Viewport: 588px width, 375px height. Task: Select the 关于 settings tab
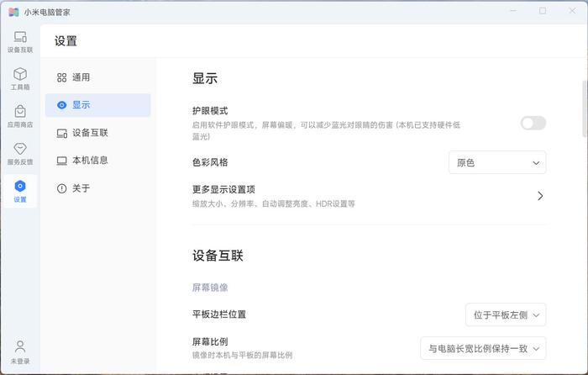[98, 188]
